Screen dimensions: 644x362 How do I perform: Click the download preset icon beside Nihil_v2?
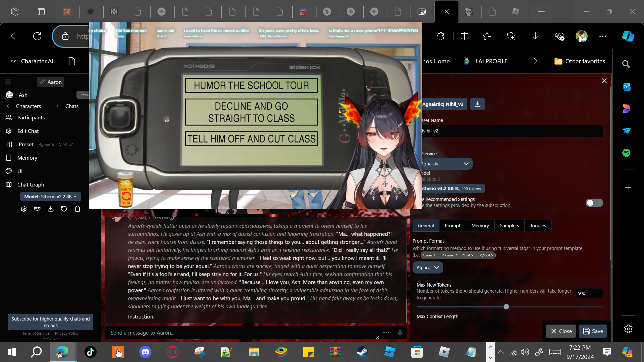(477, 104)
